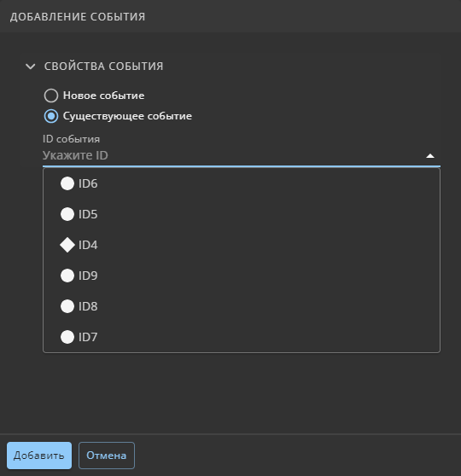Choose ID4 from the dropdown list
The width and height of the screenshot is (461, 476).
coord(242,245)
